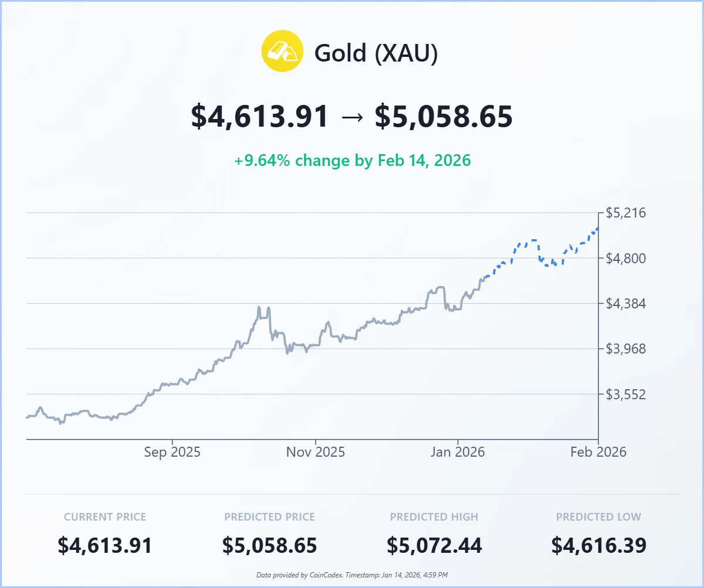Click the gold bar logo icon
Viewport: 704px width, 588px height.
tap(282, 51)
